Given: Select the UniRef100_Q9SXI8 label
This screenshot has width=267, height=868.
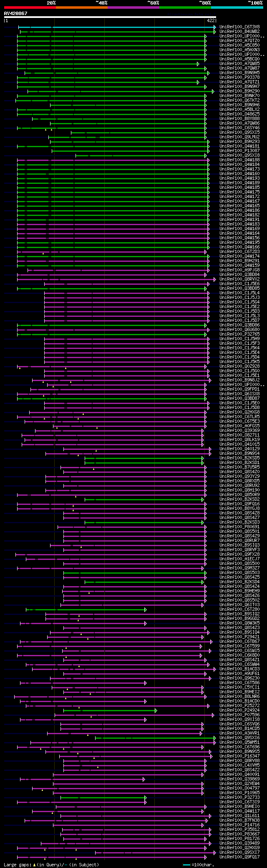Looking at the screenshot, I should [x=239, y=156].
